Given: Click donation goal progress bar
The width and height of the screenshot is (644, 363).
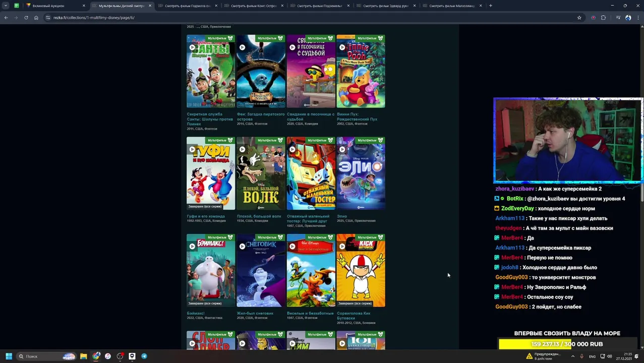Looking at the screenshot, I should [x=567, y=344].
